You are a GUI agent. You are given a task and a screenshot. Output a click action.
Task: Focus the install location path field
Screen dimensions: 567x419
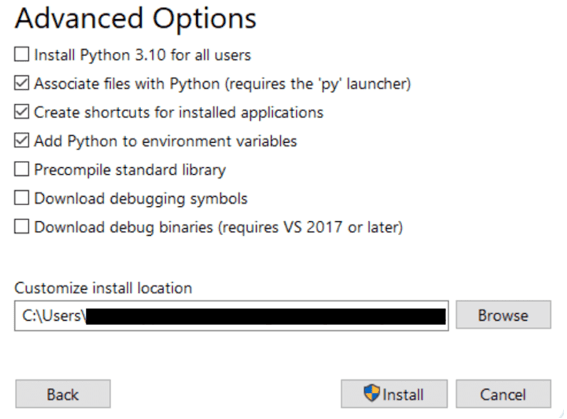(x=231, y=316)
